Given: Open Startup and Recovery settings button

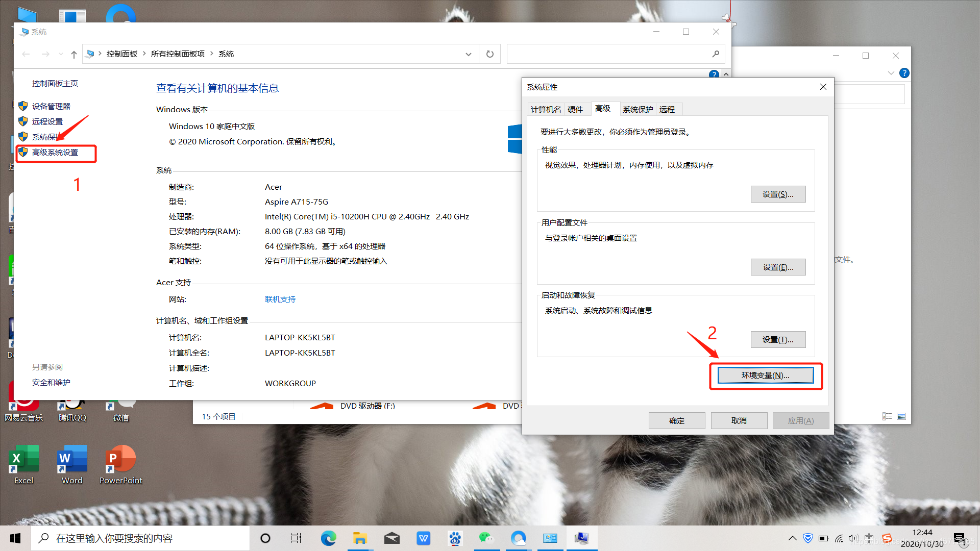Looking at the screenshot, I should click(x=778, y=339).
